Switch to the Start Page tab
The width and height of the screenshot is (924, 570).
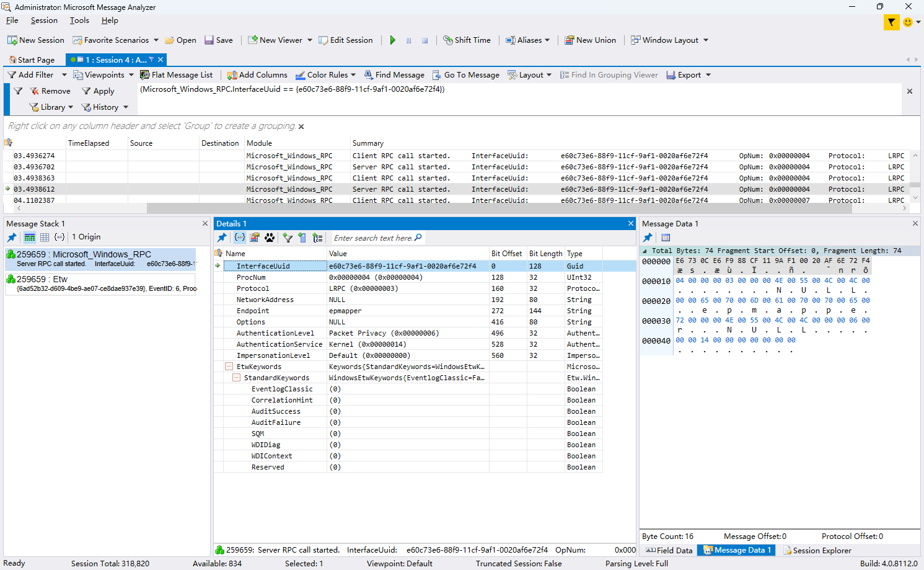click(x=32, y=60)
